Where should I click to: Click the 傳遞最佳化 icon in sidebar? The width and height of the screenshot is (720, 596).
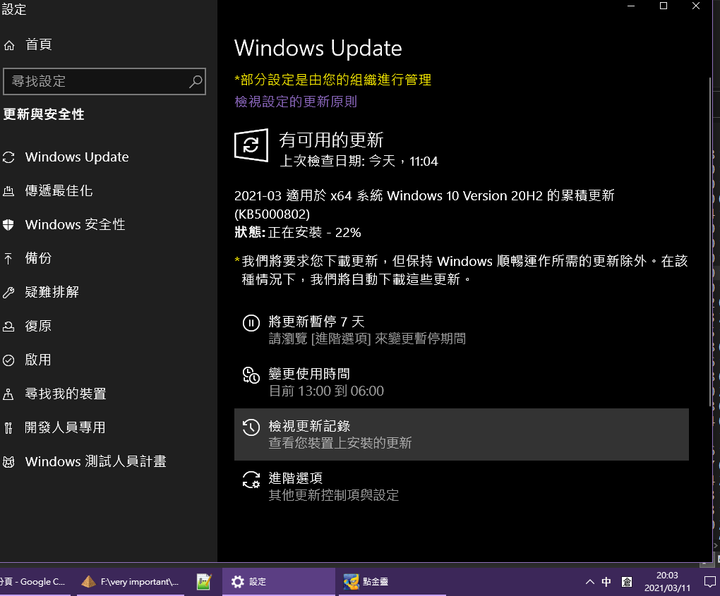tap(9, 191)
